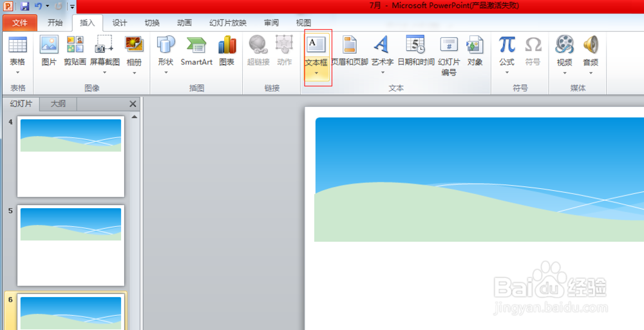Click the main slide editing canvas
The width and height of the screenshot is (644, 330).
click(475, 218)
